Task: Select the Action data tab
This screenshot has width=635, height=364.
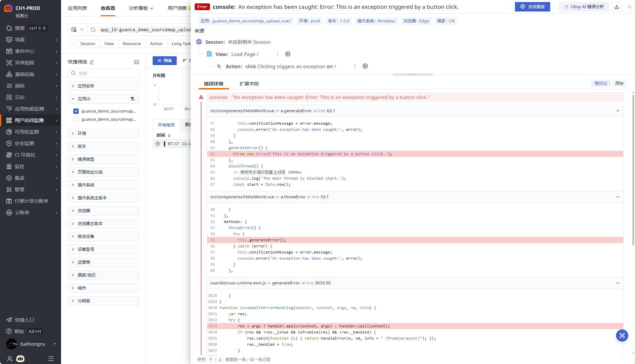Action: coord(156,44)
